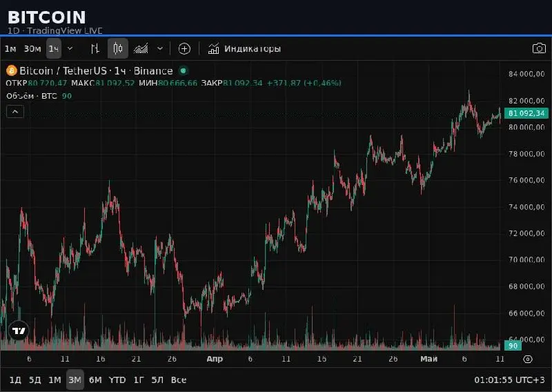
Task: Set range to 5Л
Action: coord(157,380)
